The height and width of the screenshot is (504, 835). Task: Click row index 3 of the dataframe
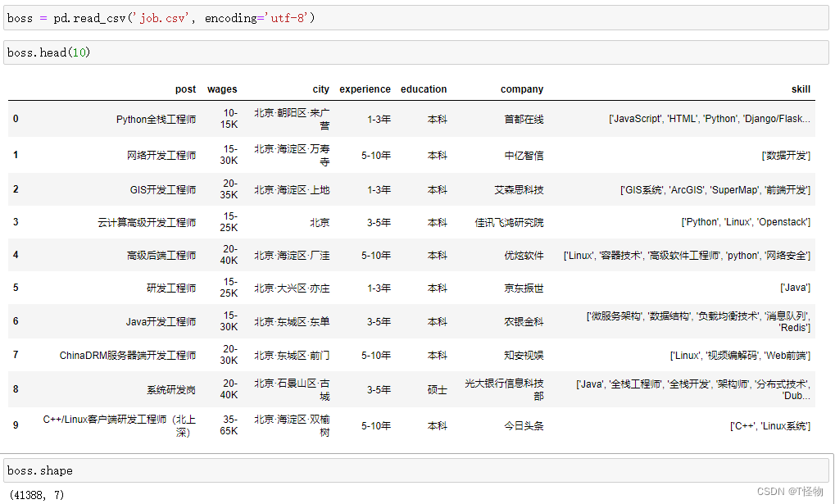[x=16, y=222]
